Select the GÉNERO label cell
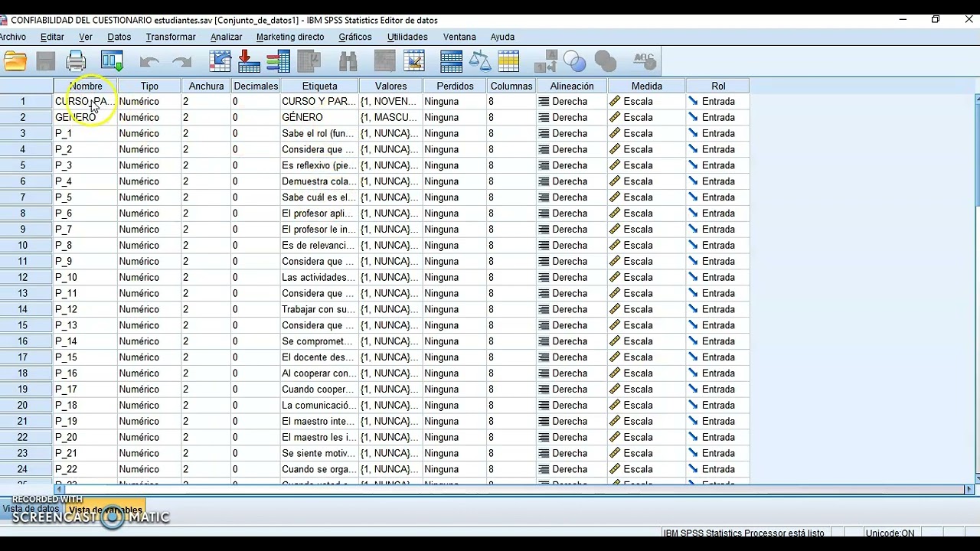 pyautogui.click(x=319, y=117)
